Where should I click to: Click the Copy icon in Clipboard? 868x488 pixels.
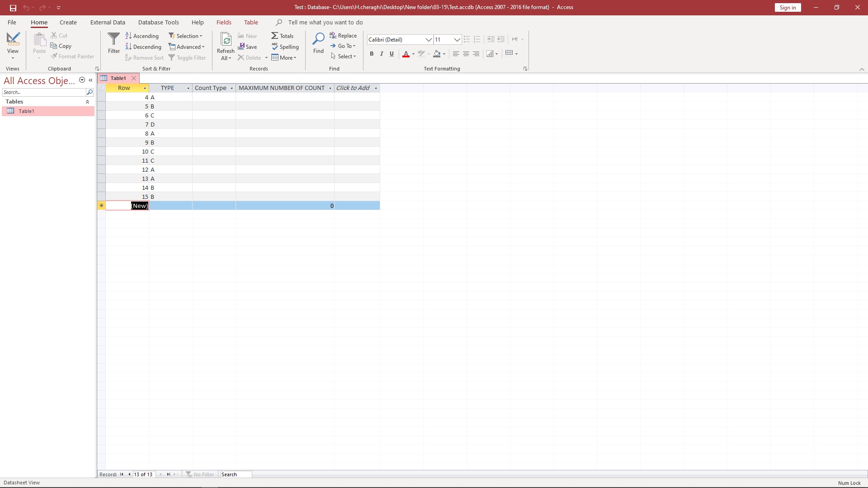[54, 46]
